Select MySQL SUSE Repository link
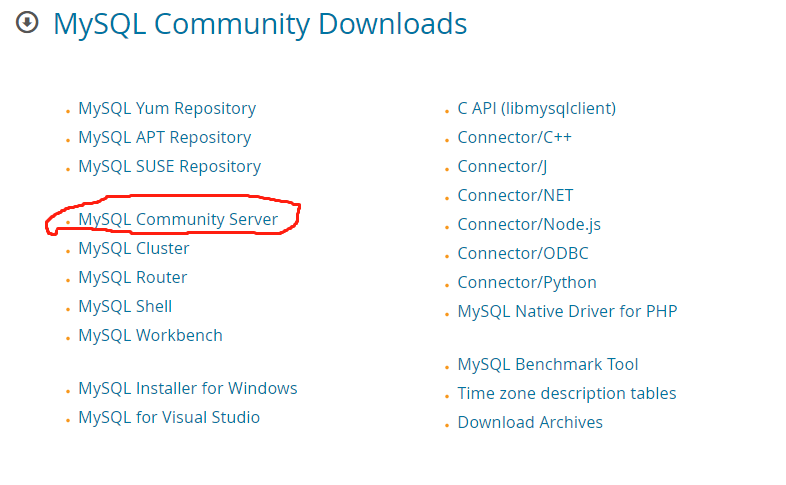This screenshot has height=485, width=786. [169, 167]
